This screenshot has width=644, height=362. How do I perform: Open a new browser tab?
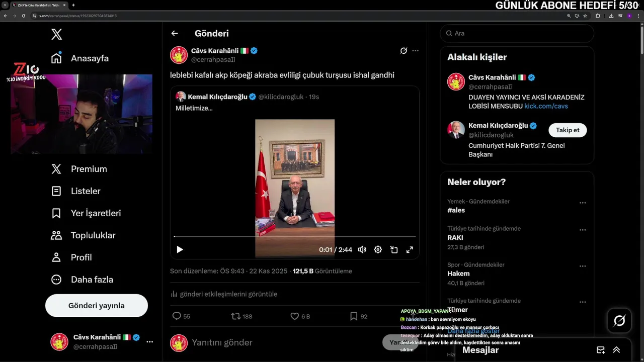point(73,5)
